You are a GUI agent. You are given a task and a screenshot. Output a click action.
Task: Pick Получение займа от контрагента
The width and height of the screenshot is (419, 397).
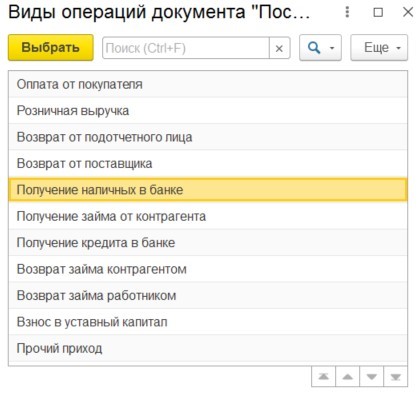[208, 216]
